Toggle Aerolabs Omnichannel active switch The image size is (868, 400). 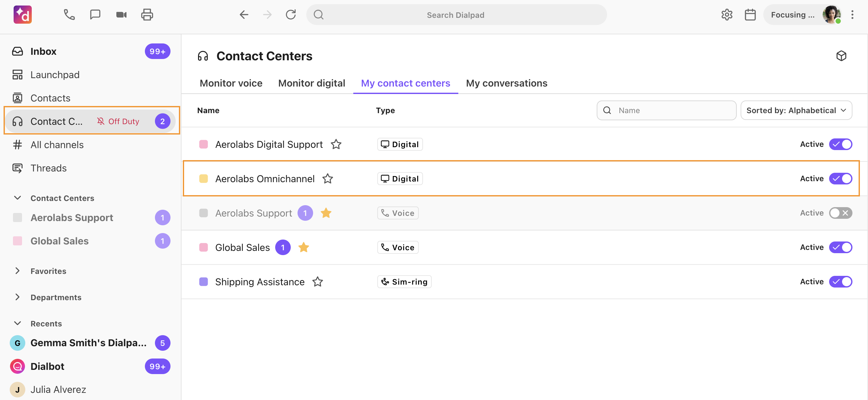pyautogui.click(x=840, y=179)
